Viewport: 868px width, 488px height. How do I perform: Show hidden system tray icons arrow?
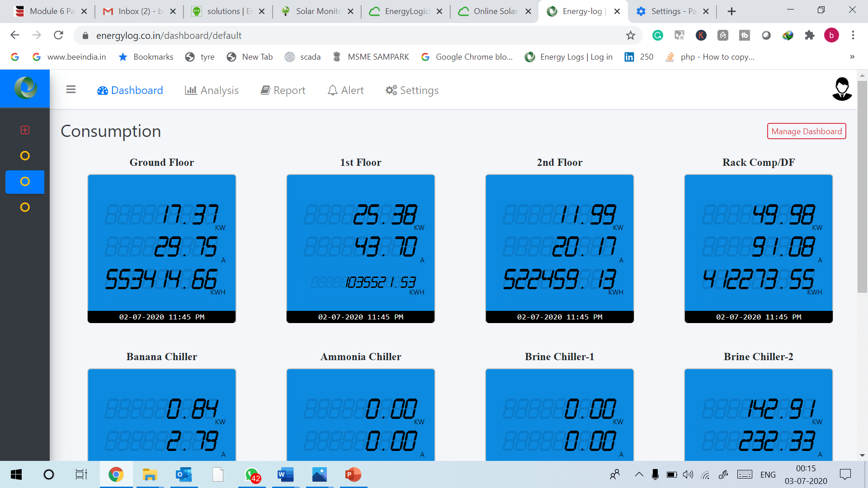click(x=639, y=474)
